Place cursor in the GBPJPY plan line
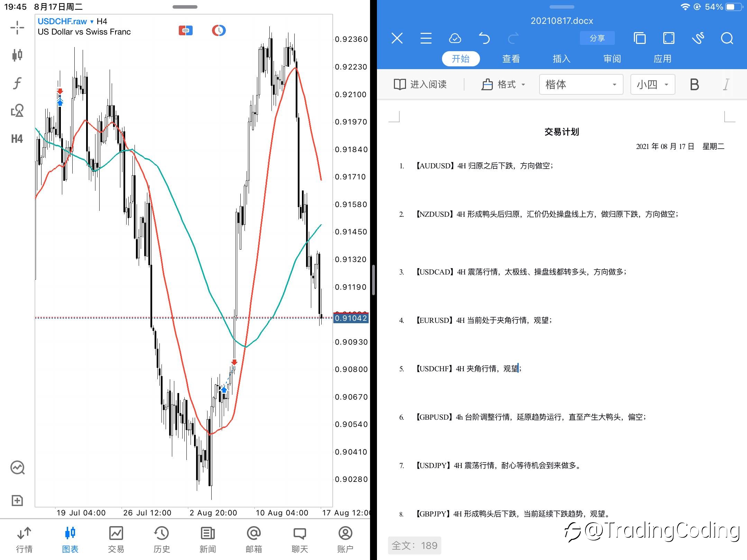Viewport: 747px width, 560px height. coord(513,514)
